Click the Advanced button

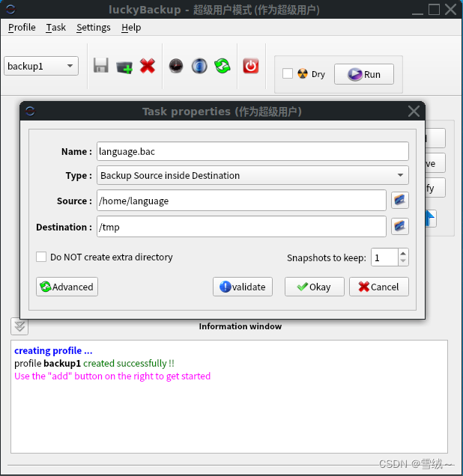[67, 287]
